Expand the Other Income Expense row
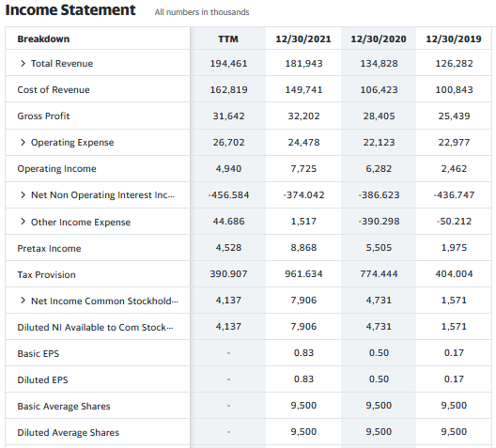This screenshot has width=496, height=448. (23, 222)
